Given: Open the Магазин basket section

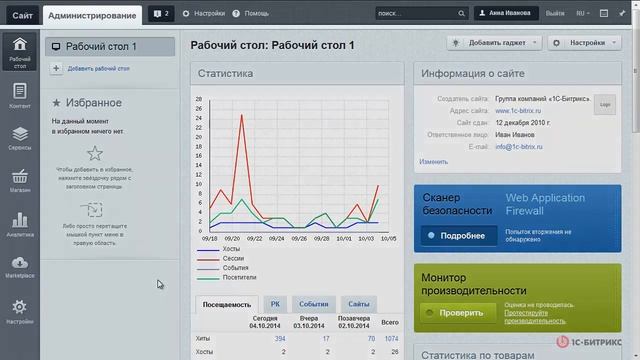Looking at the screenshot, I should (20, 181).
